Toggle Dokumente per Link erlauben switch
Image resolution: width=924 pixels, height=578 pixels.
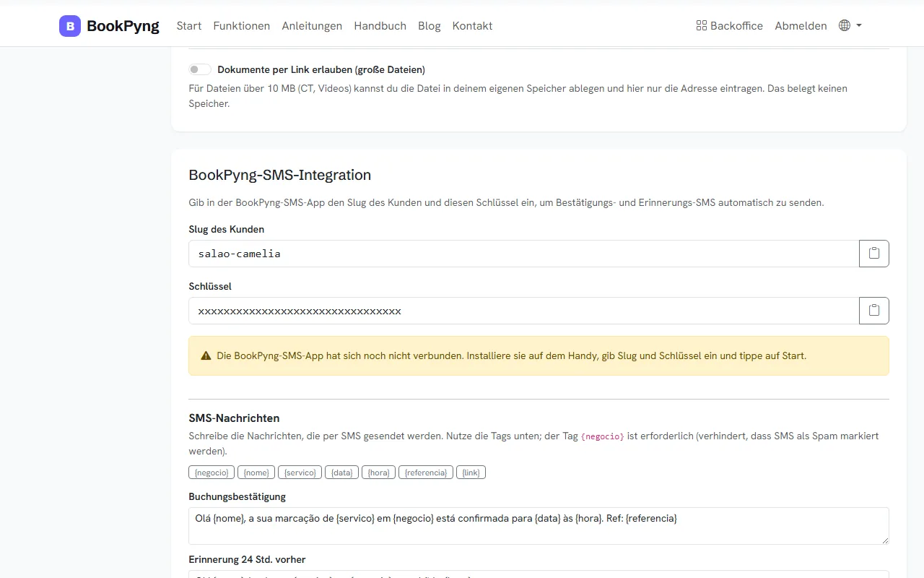click(x=200, y=70)
